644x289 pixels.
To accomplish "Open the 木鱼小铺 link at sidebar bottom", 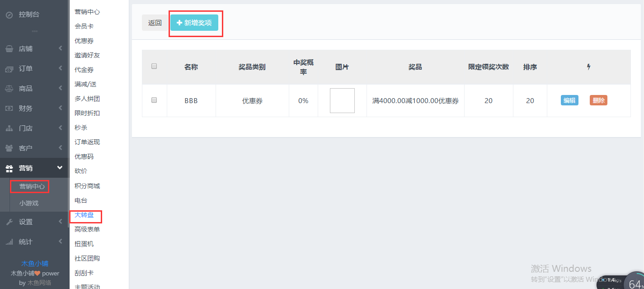I will 35,264.
